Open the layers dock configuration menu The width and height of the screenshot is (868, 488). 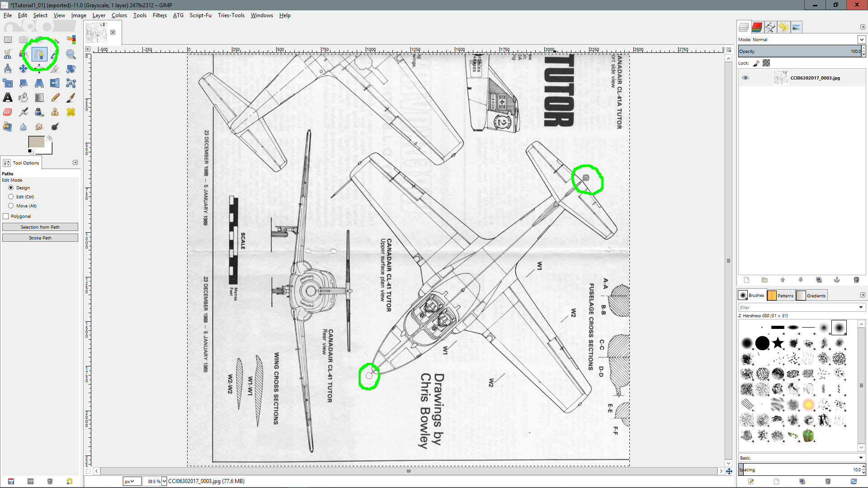point(863,27)
